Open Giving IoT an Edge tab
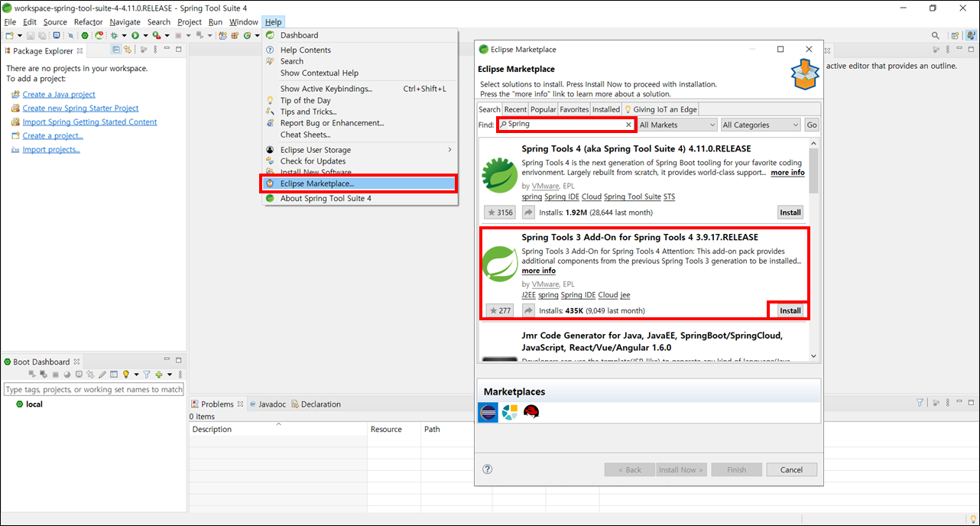Image resolution: width=980 pixels, height=526 pixels. pyautogui.click(x=660, y=109)
